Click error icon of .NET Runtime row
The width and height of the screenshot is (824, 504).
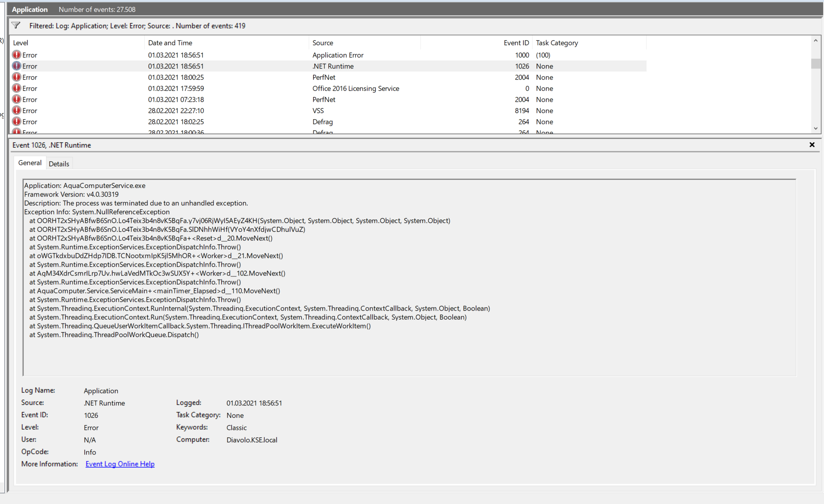pyautogui.click(x=16, y=66)
